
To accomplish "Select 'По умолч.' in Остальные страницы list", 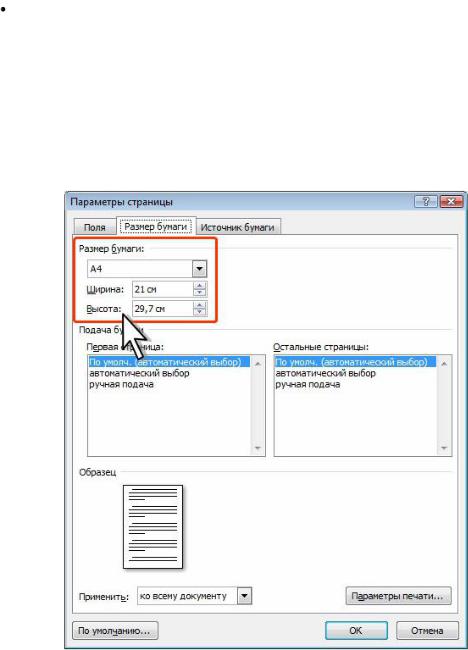I will [x=355, y=362].
